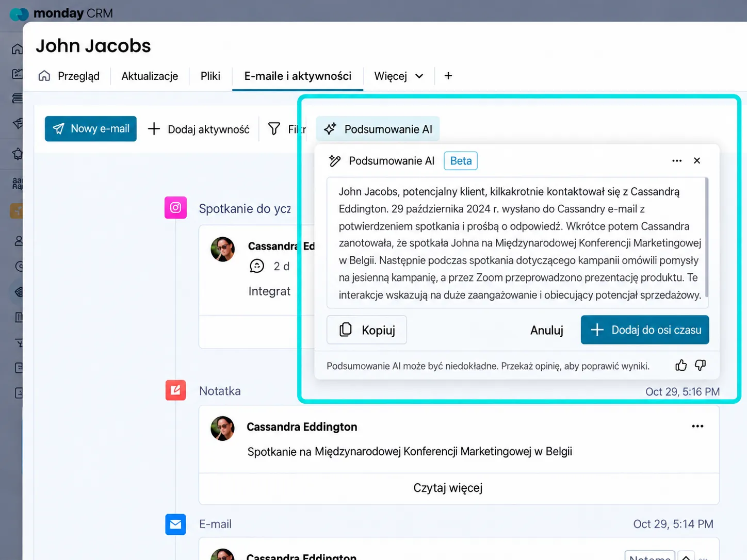Click the Beta badge
Viewport: 747px width, 560px height.
(461, 161)
